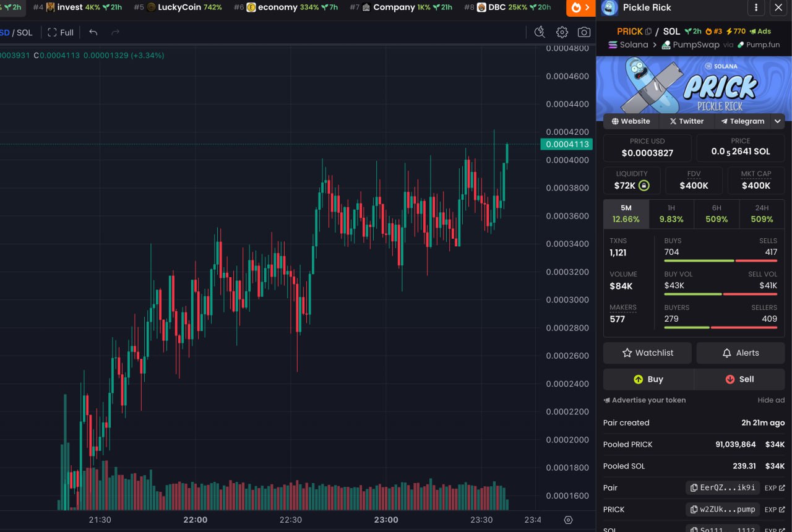Open the token Telegram link
The height and width of the screenshot is (532, 792).
(742, 121)
